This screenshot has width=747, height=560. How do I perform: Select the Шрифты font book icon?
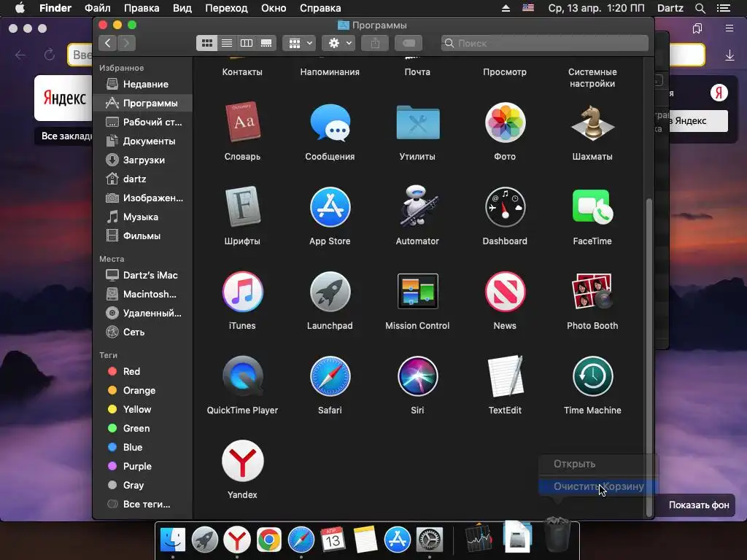coord(242,206)
